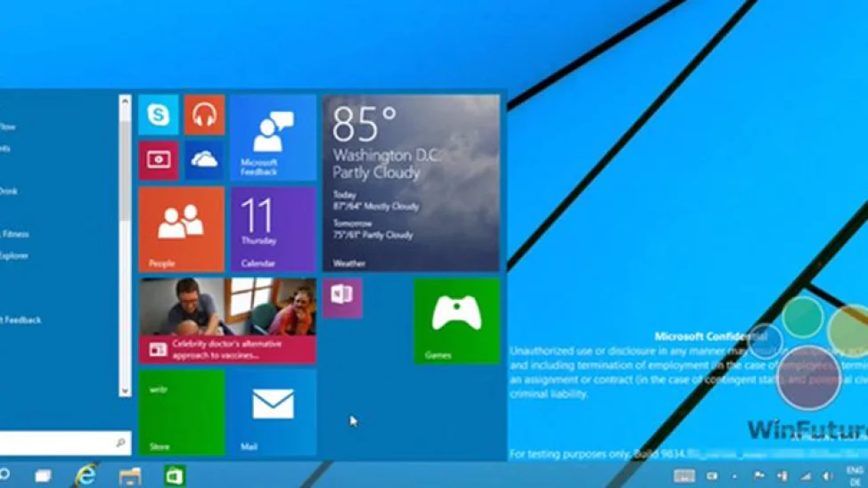The image size is (868, 488).
Task: Open the Mail tile
Action: pyautogui.click(x=273, y=413)
